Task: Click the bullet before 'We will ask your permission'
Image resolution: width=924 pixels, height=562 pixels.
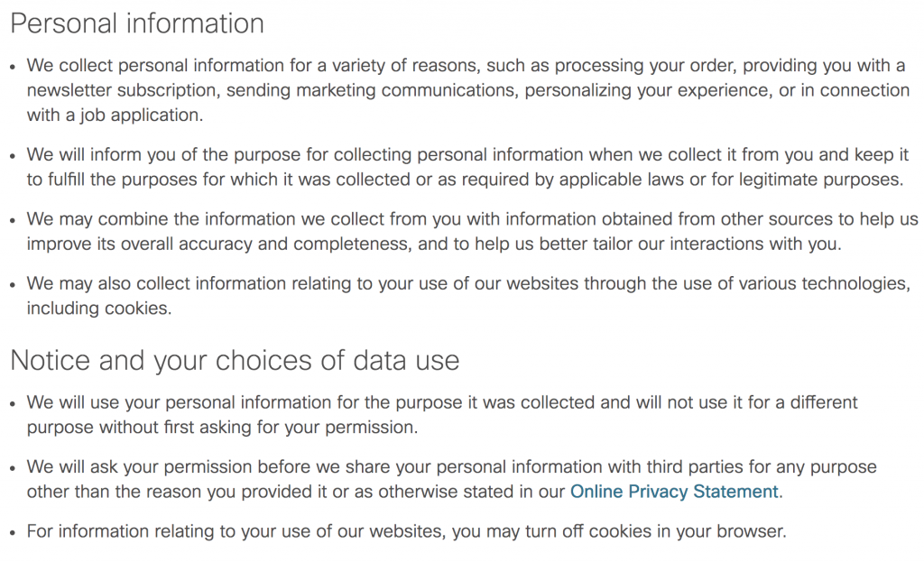Action: 14,469
